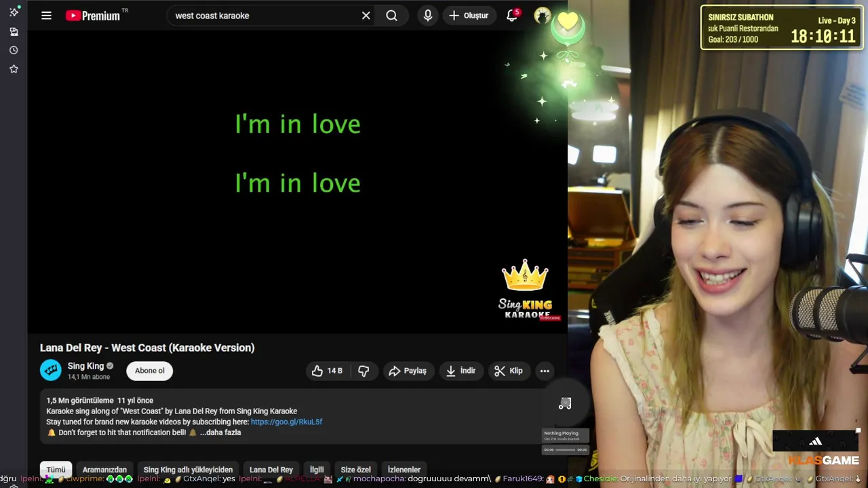The height and width of the screenshot is (488, 868).
Task: Click the 'Goal: 203 / 1000' text
Action: point(734,39)
